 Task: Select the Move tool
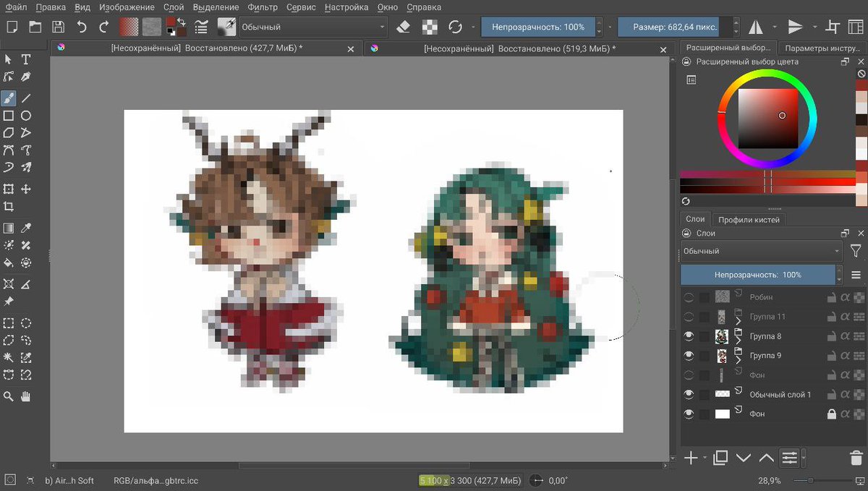(26, 189)
